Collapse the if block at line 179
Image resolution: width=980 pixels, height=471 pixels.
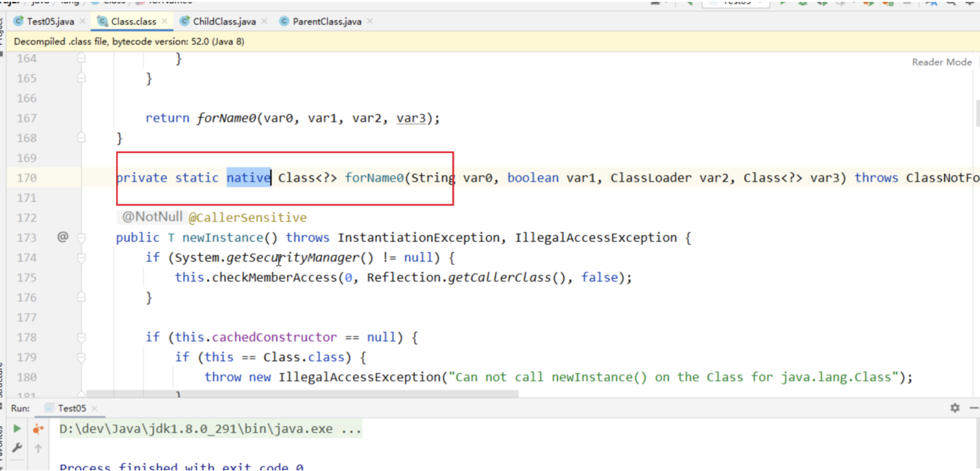pos(81,357)
